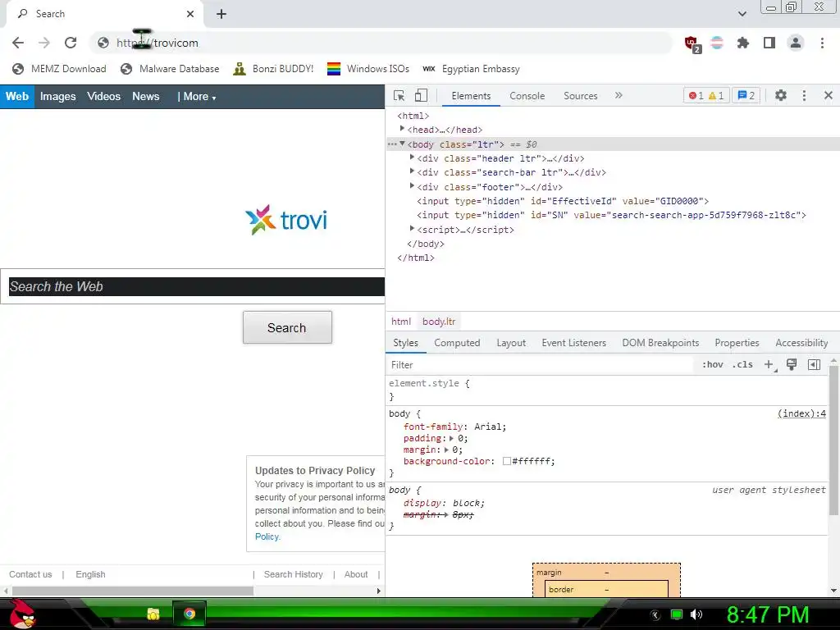Open the uBlock Origin extension icon
Screen dimensions: 840x630
click(x=692, y=43)
